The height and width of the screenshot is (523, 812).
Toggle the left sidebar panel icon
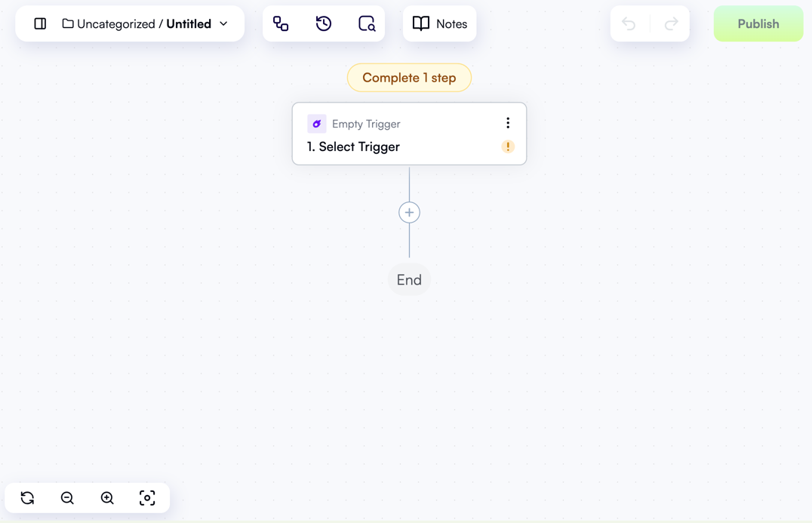[x=40, y=23]
